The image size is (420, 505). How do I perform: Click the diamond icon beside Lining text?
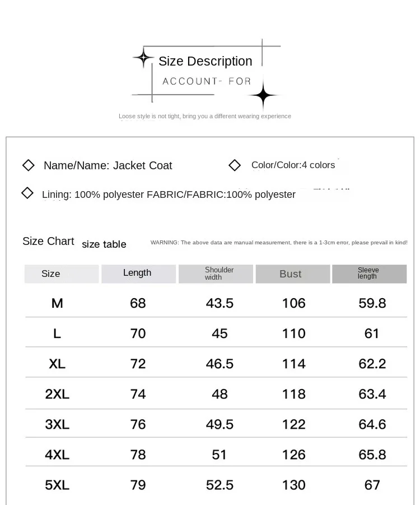(x=27, y=193)
